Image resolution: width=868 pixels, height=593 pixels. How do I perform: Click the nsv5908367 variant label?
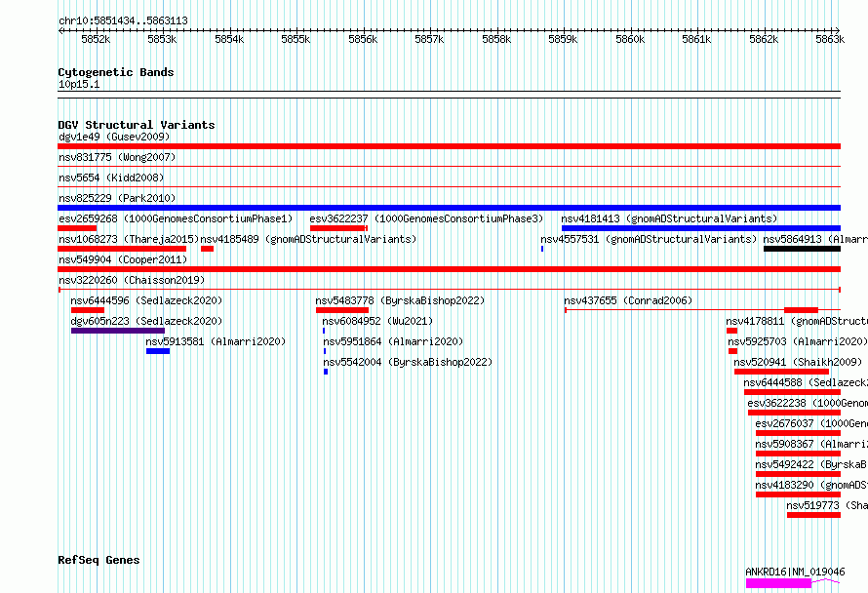[811, 444]
